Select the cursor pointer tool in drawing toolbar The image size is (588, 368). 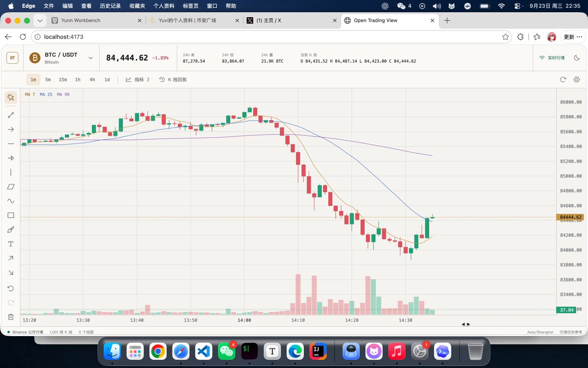coord(11,97)
